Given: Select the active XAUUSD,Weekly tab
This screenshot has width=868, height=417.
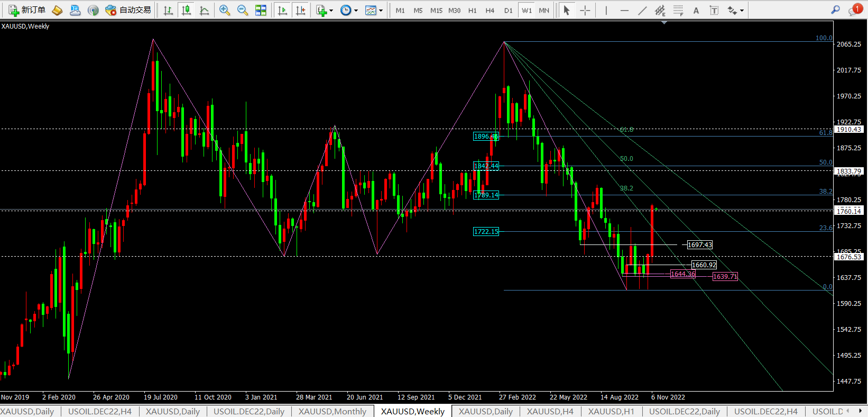Looking at the screenshot, I should [413, 411].
